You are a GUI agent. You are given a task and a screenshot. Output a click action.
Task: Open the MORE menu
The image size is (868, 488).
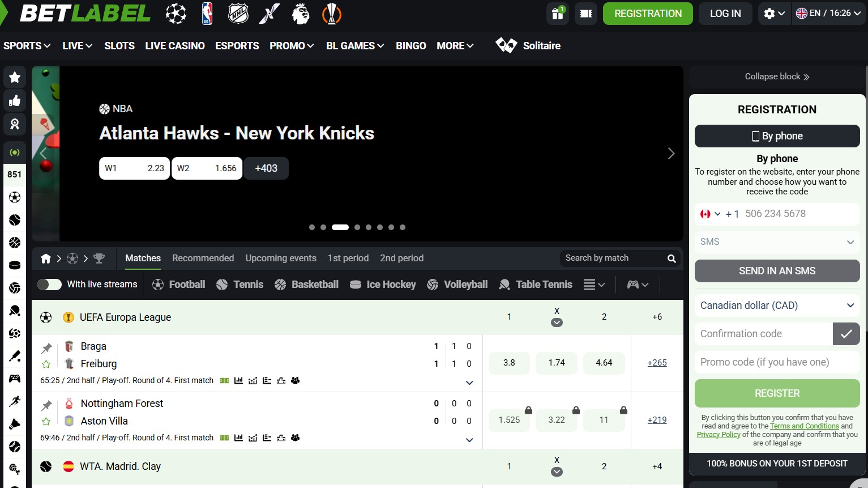pyautogui.click(x=455, y=46)
